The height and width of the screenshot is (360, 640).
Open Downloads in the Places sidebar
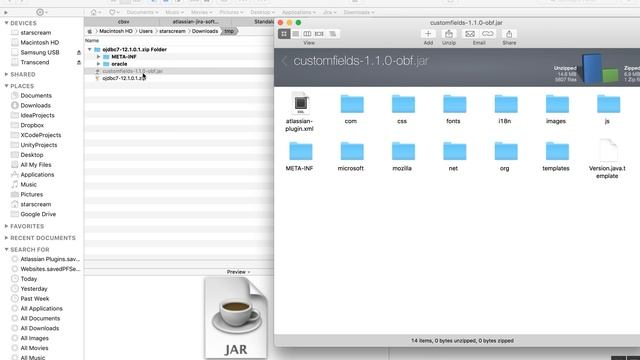click(x=36, y=105)
